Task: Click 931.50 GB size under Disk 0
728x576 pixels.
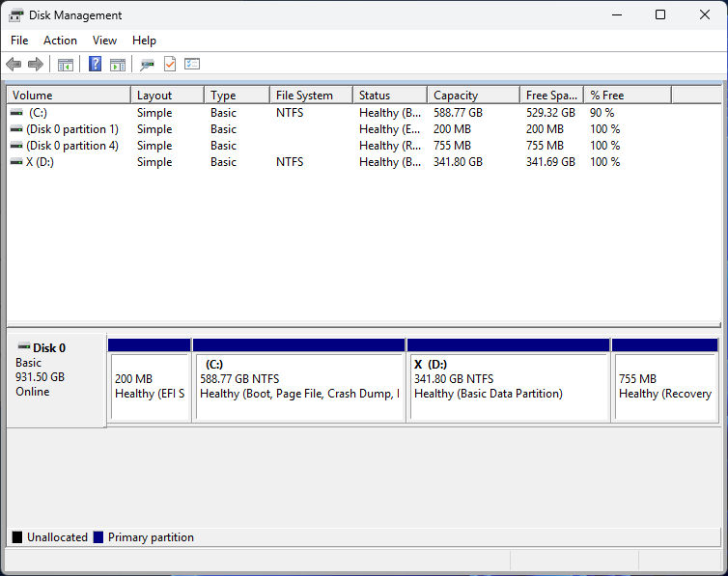Action: pos(40,377)
